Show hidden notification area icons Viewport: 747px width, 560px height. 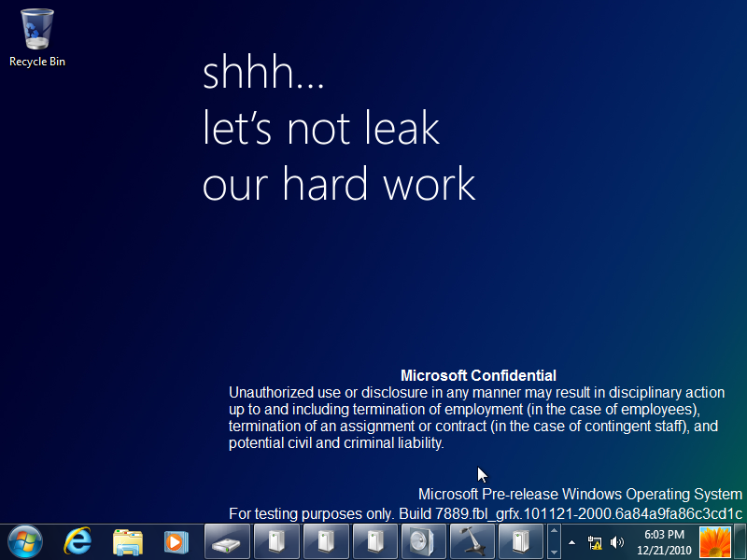(571, 542)
